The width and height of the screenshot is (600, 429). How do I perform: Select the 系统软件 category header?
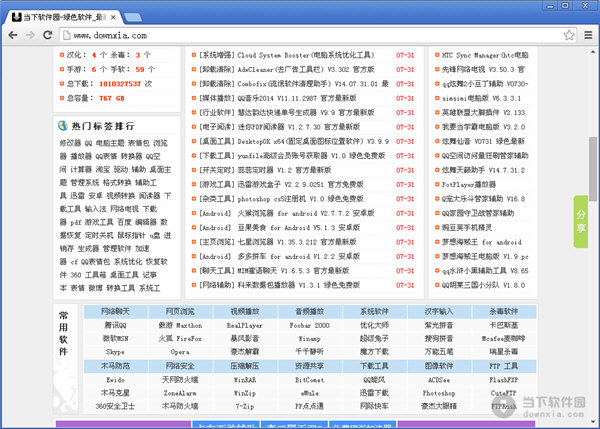pos(374,312)
